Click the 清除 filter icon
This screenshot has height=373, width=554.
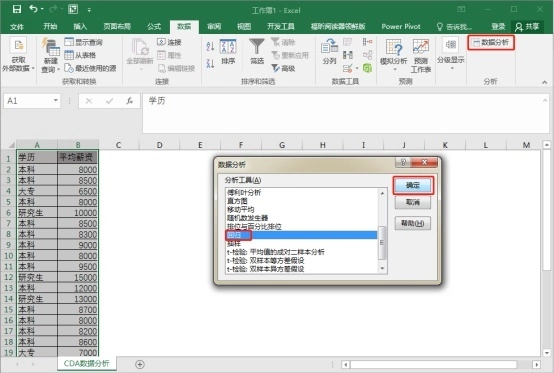coord(276,42)
